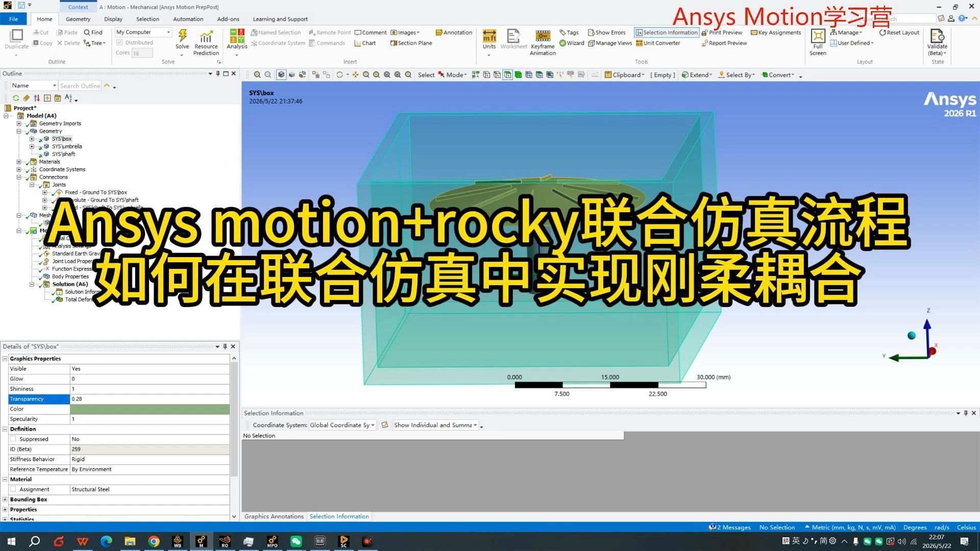Open WeChat from the taskbar
This screenshot has width=980, height=551.
tap(296, 541)
